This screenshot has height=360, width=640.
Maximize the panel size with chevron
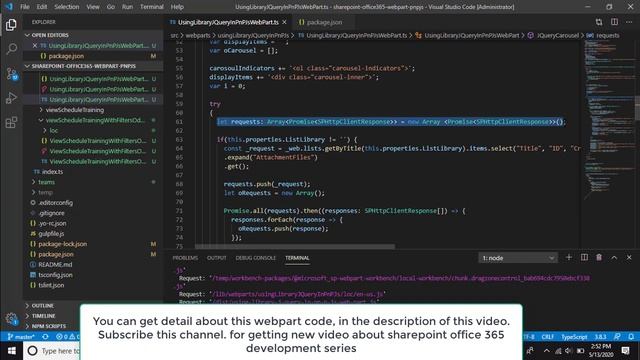pos(614,258)
